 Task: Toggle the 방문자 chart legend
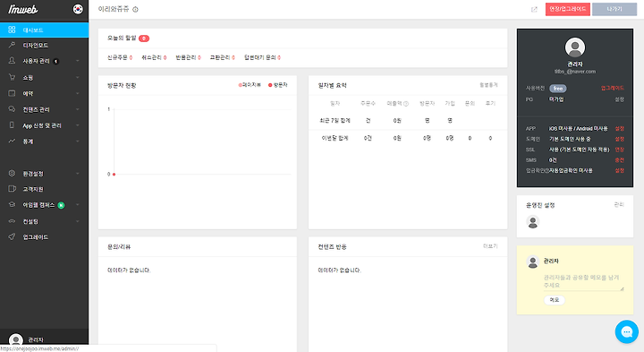(x=278, y=85)
